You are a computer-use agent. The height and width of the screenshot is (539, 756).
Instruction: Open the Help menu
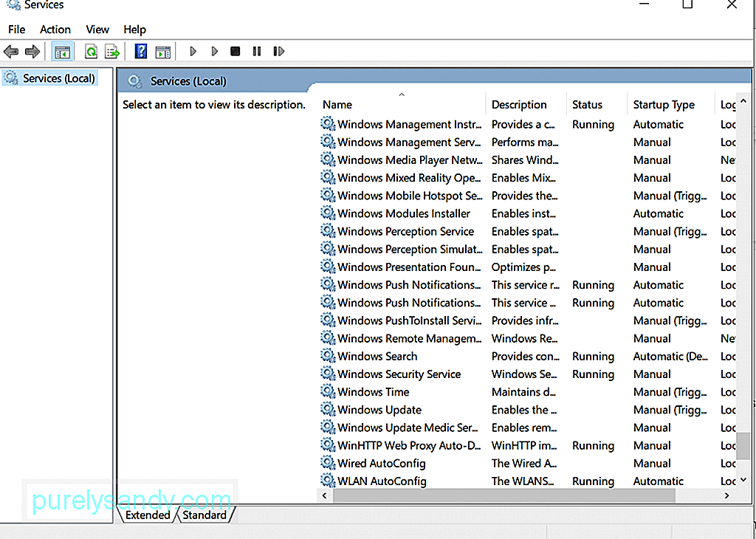pos(134,30)
